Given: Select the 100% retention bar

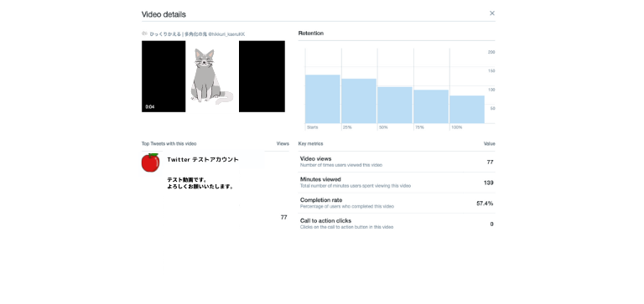Looking at the screenshot, I should (467, 109).
